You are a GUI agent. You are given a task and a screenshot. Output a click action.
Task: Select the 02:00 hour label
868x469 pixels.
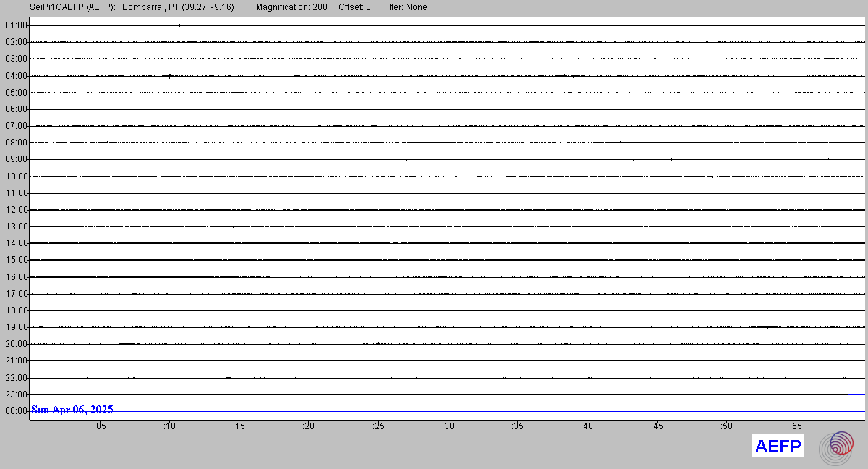pyautogui.click(x=16, y=42)
